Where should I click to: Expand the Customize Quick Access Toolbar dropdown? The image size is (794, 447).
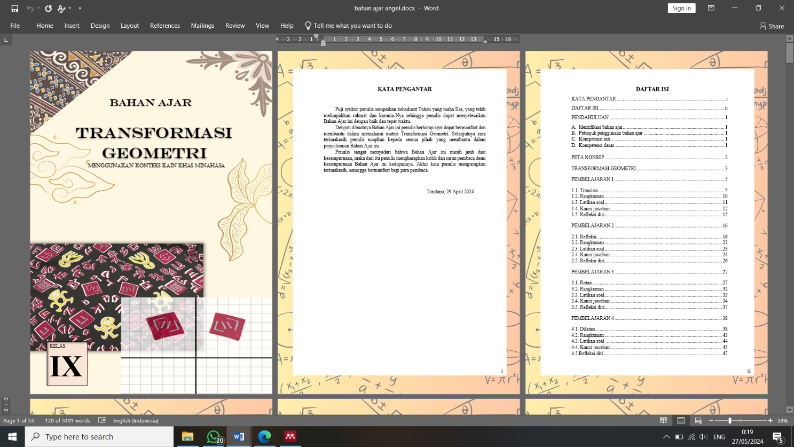90,8
